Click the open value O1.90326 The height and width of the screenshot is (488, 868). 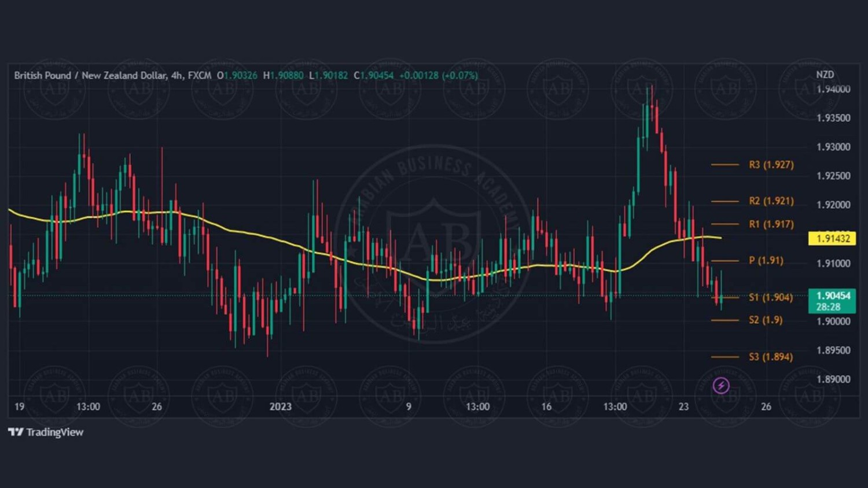click(237, 75)
